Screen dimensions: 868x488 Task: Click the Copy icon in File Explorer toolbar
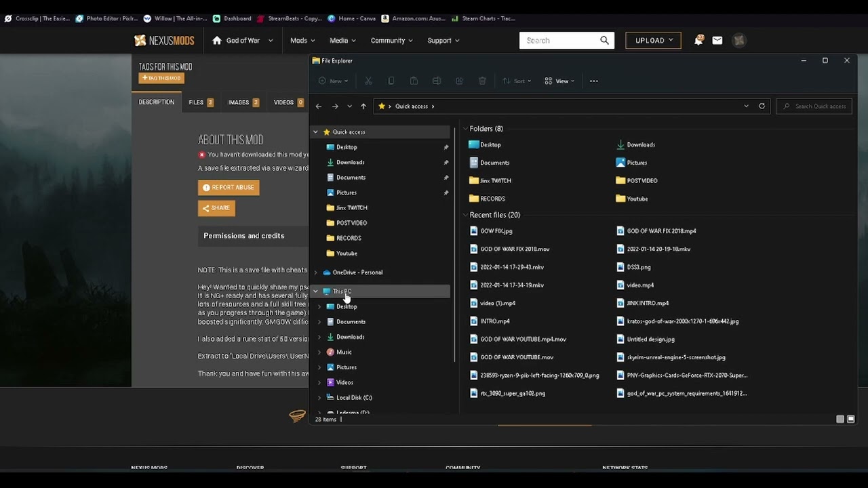[391, 81]
